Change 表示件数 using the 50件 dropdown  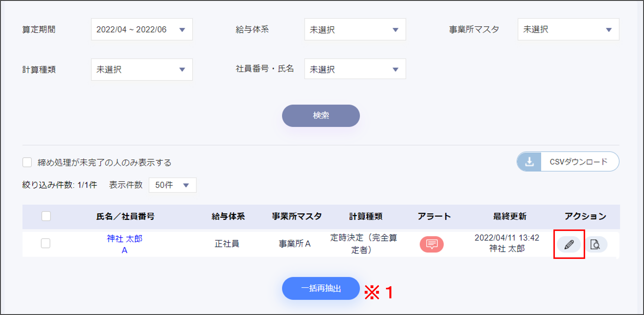click(x=172, y=185)
